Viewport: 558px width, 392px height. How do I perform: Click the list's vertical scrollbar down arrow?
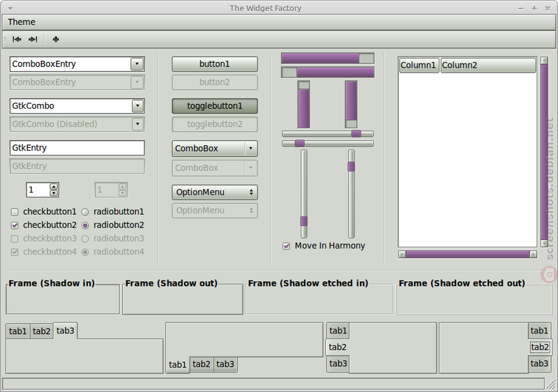544,243
